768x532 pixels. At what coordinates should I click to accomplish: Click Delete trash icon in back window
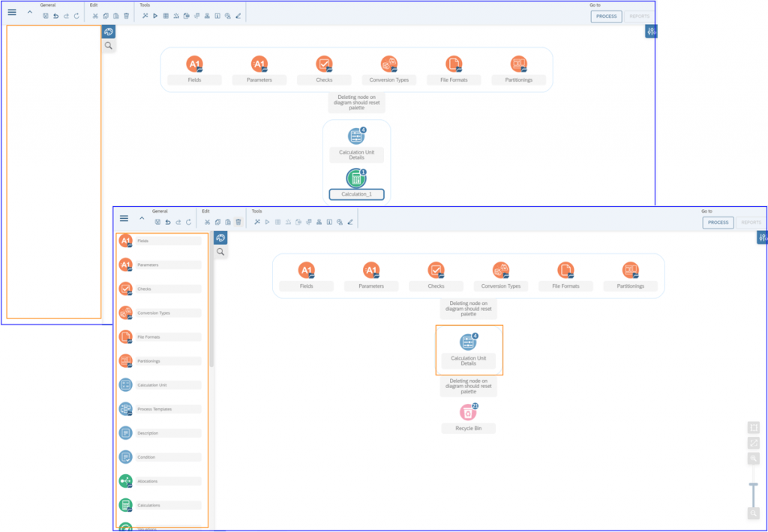[x=126, y=16]
